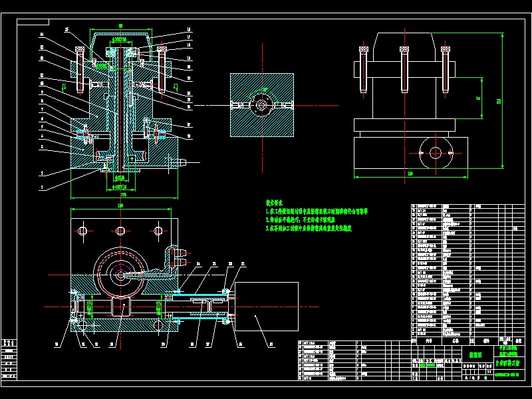Pick the right bolt hole in the plan view
The width and height of the screenshot is (532, 399).
(x=158, y=231)
